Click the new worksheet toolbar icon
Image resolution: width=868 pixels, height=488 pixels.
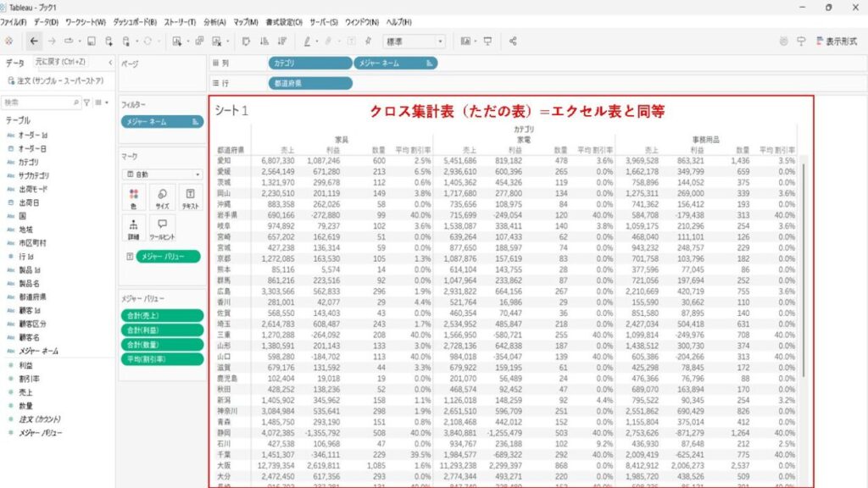tap(177, 40)
